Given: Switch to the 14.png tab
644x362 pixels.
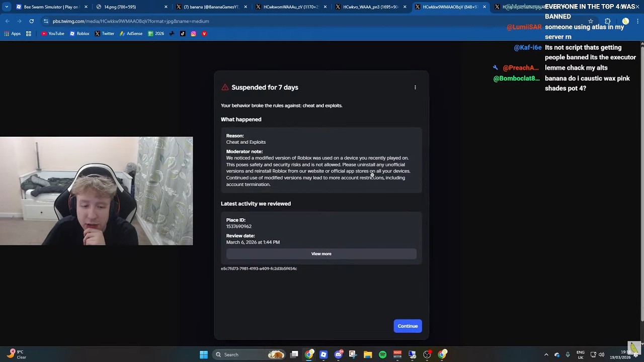Looking at the screenshot, I should click(131, 7).
